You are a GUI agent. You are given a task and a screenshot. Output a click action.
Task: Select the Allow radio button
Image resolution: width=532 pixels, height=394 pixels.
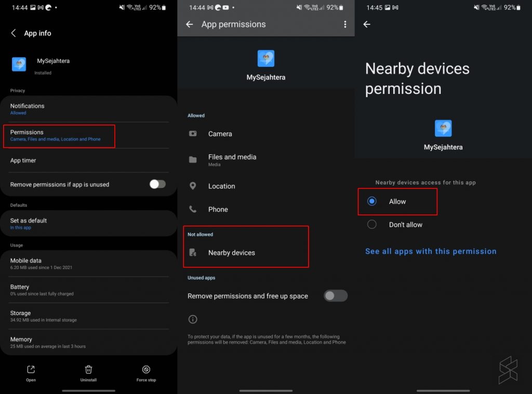pyautogui.click(x=372, y=201)
